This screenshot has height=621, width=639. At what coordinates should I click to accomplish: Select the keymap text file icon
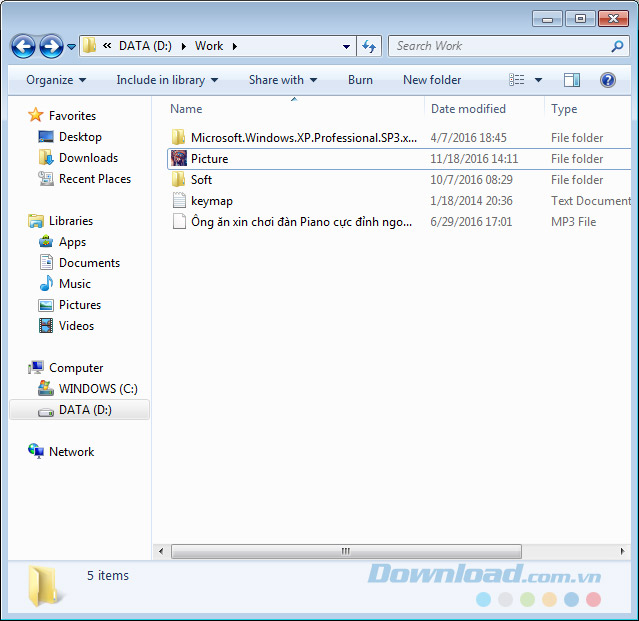coord(178,200)
